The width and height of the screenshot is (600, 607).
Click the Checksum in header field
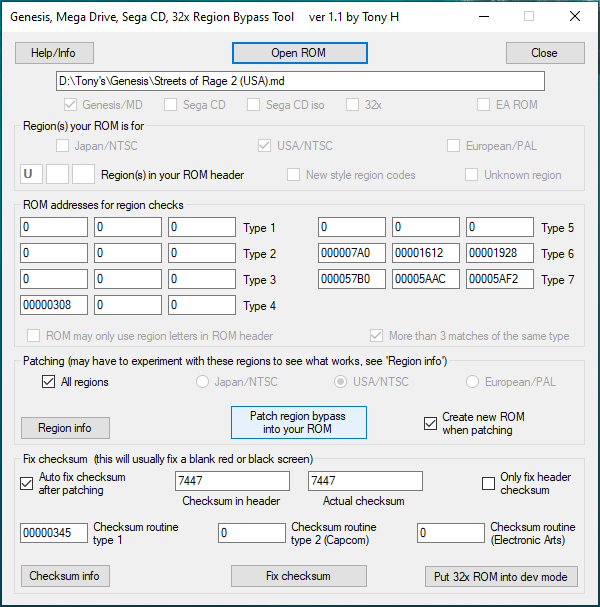(x=232, y=481)
